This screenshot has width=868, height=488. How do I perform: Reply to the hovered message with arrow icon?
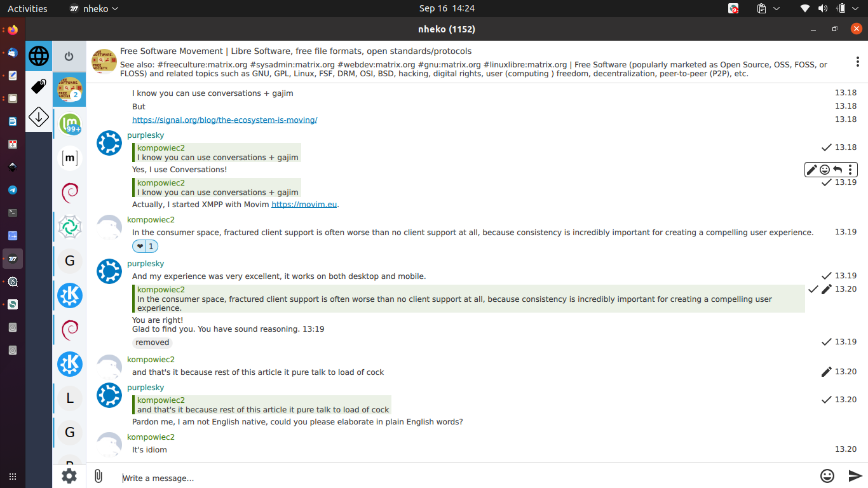pyautogui.click(x=837, y=170)
